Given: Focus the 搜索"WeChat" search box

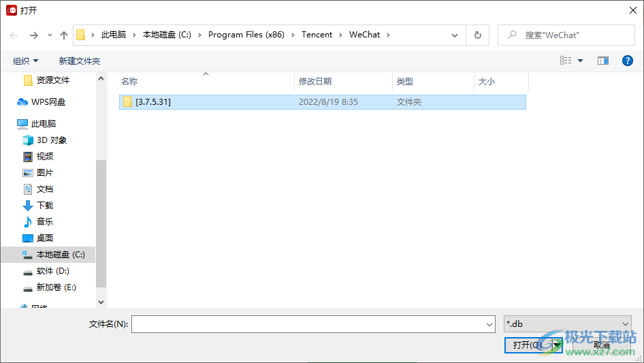Looking at the screenshot, I should pyautogui.click(x=566, y=35).
